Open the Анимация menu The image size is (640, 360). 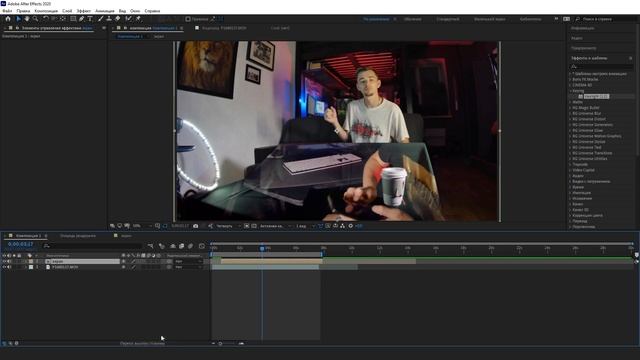coord(105,11)
